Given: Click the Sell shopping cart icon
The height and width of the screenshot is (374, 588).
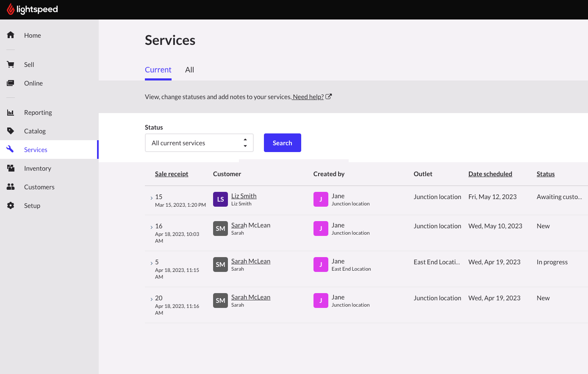Looking at the screenshot, I should pos(11,64).
